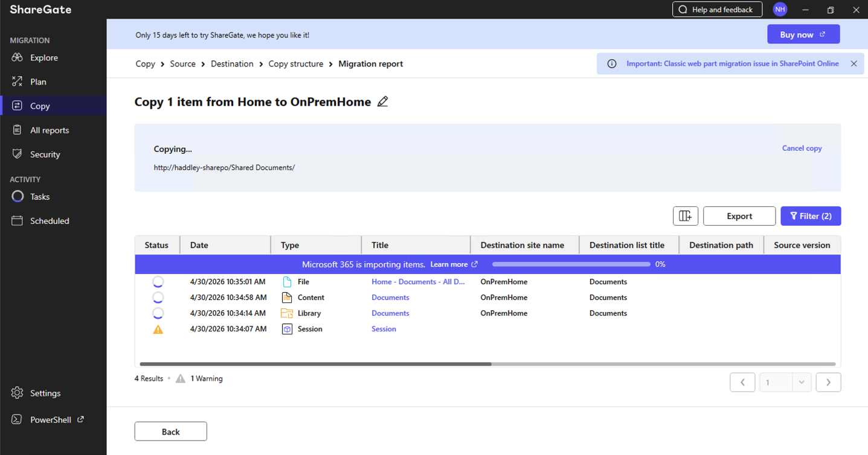868x455 pixels.
Task: Click the warning triangle beside 1 Warning
Action: tap(181, 379)
